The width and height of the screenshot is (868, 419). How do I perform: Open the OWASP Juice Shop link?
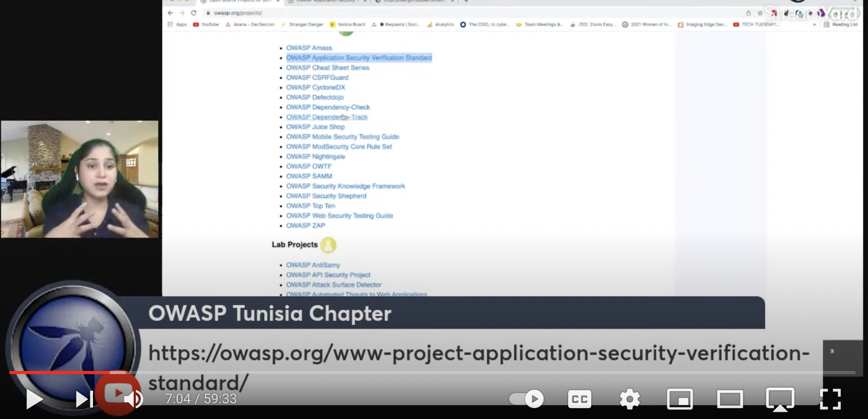(315, 127)
